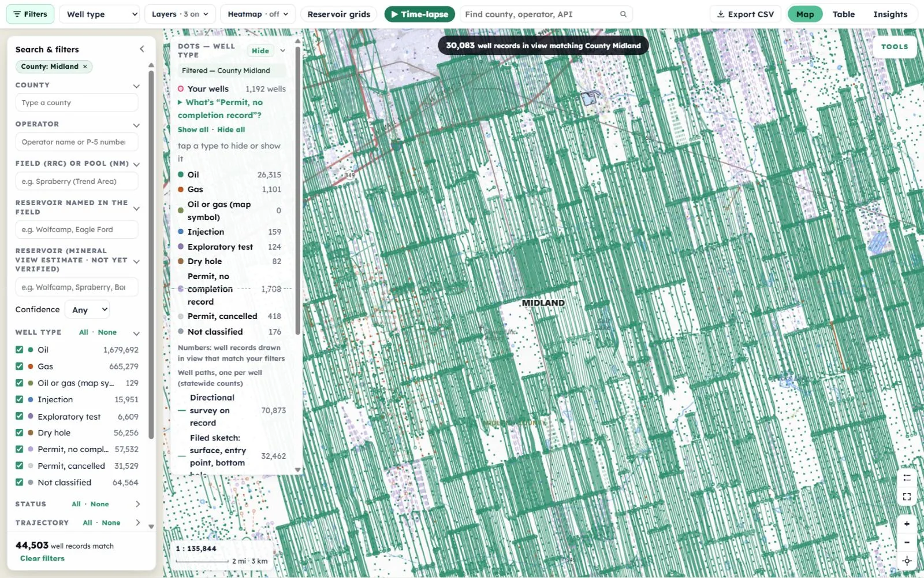Uncheck the Not classified checkbox
This screenshot has height=578, width=924.
coord(19,482)
